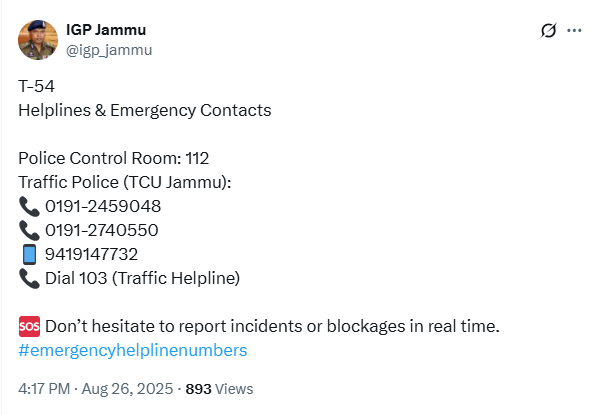
Task: Open the Grok explain-post icon
Action: click(548, 31)
